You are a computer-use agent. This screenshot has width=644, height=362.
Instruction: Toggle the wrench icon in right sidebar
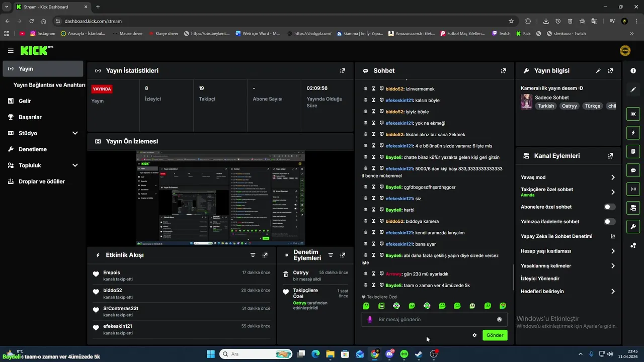pyautogui.click(x=633, y=226)
